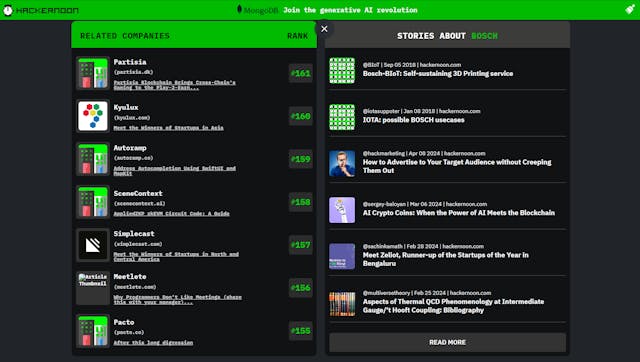640x362 pixels.
Task: Open Partisia Blockchain cross-chain story link
Action: [x=175, y=85]
